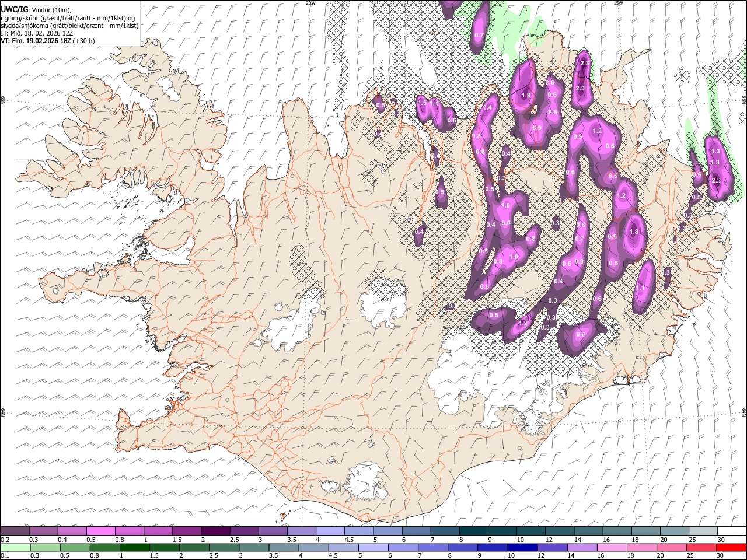This screenshot has height=560, width=747.
Task: Click the "1.1" precipitation value on the map
Action: click(640, 288)
